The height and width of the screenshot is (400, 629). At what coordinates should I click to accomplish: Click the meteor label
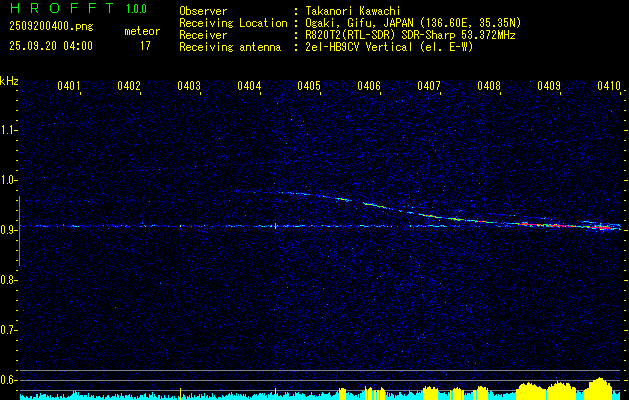142,31
